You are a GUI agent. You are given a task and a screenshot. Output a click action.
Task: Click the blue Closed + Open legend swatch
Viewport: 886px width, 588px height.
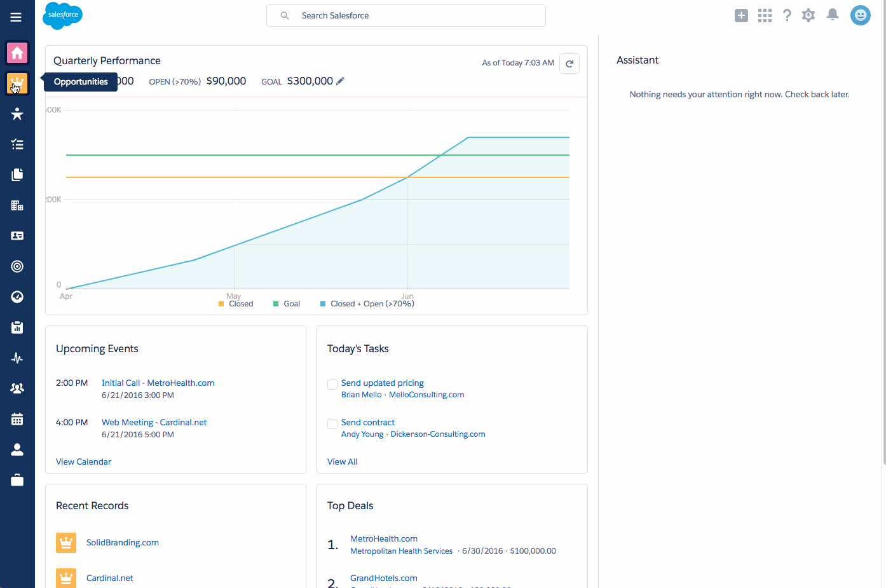click(323, 304)
